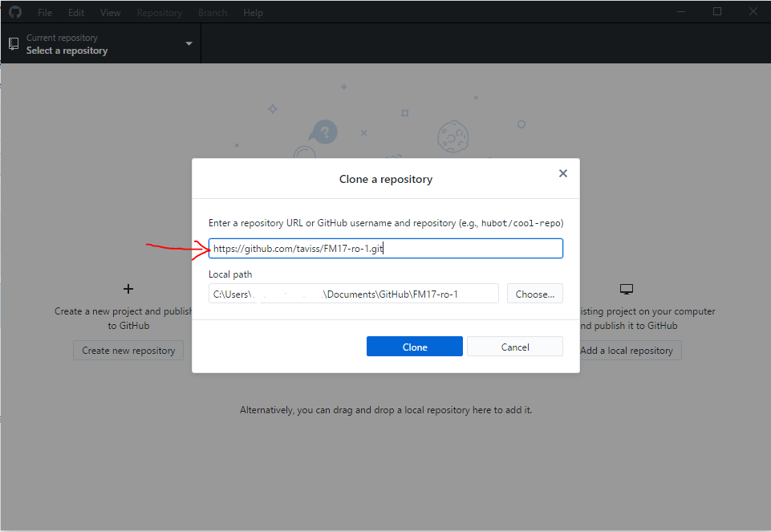
Task: Click the GitHub Desktop logo icon
Action: (15, 12)
